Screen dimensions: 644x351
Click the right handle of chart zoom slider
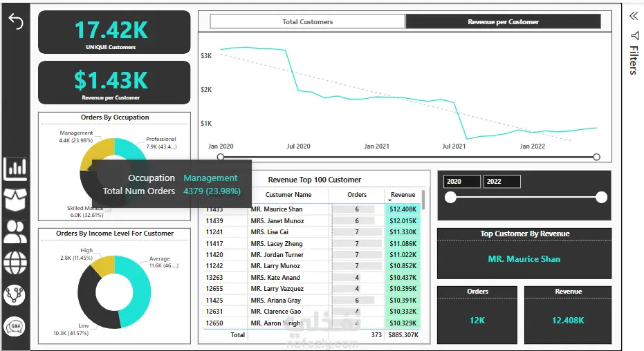click(x=596, y=157)
